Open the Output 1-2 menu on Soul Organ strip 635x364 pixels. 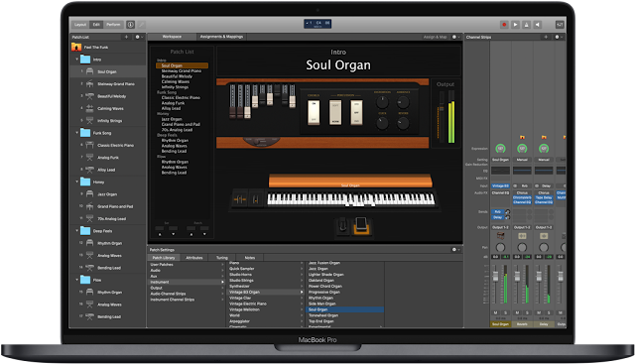pyautogui.click(x=500, y=227)
